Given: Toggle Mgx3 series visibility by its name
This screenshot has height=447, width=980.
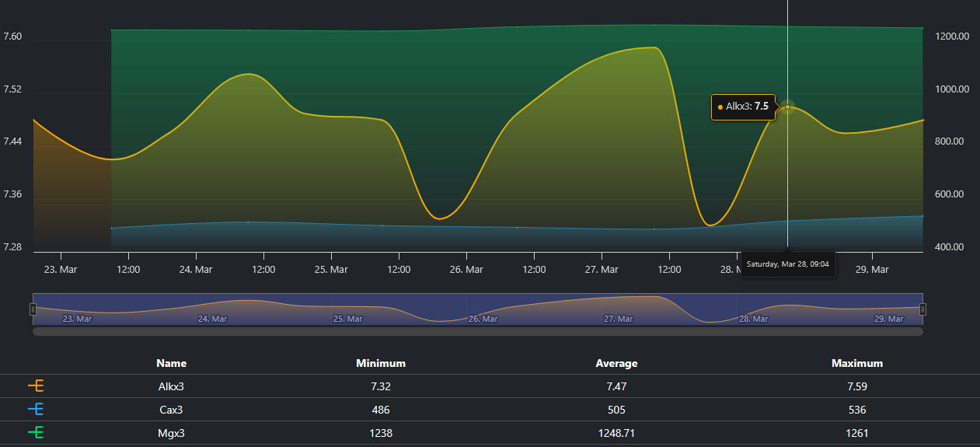Looking at the screenshot, I should (x=171, y=433).
